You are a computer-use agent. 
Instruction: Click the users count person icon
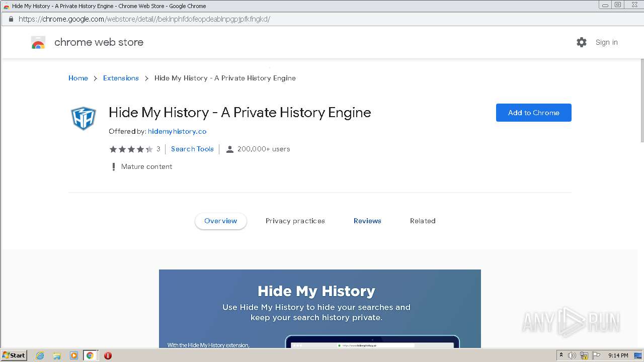[230, 149]
